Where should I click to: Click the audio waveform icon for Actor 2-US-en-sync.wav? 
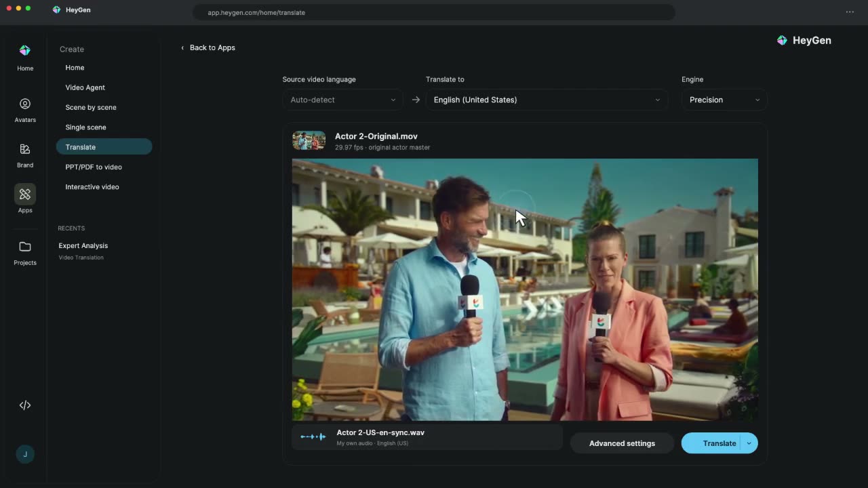[x=313, y=437]
